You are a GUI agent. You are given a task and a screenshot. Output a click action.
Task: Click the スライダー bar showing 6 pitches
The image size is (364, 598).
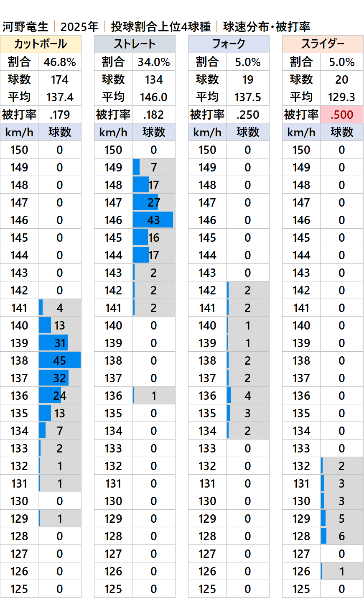[324, 536]
